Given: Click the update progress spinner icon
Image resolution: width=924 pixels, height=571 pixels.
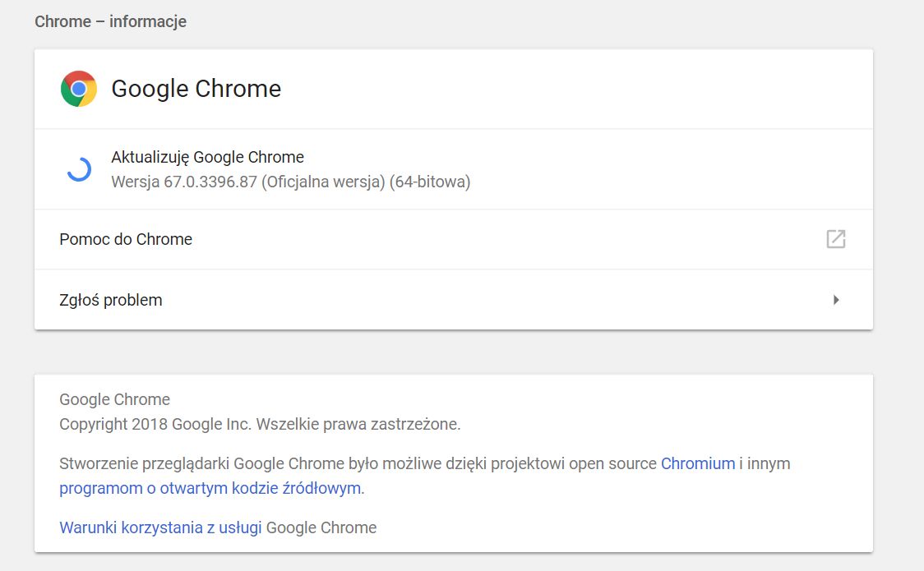Looking at the screenshot, I should click(79, 169).
